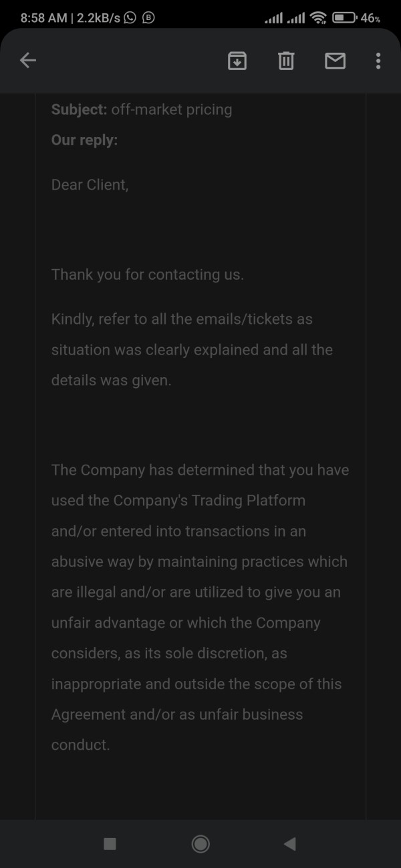Tap the subject text "off-market pricing"

(x=171, y=110)
